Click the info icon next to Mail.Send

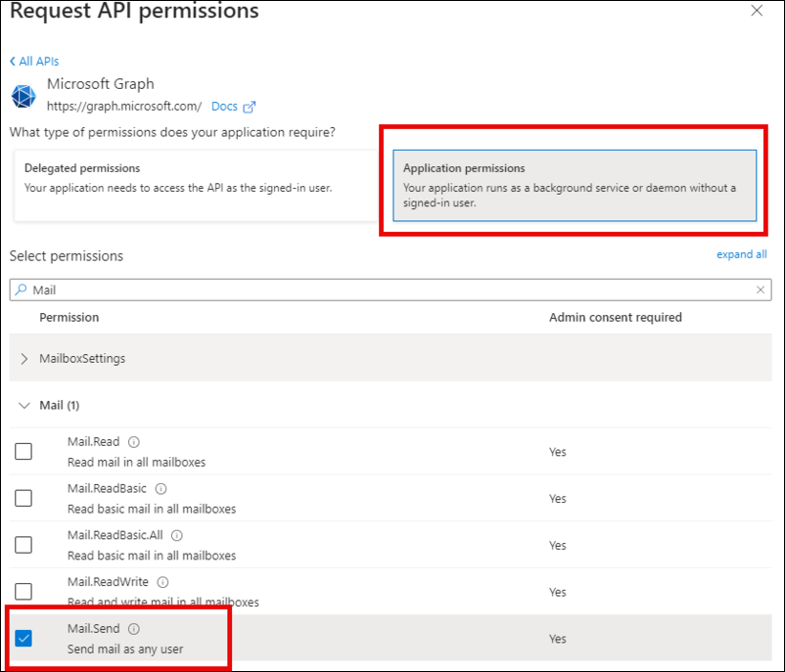point(134,629)
